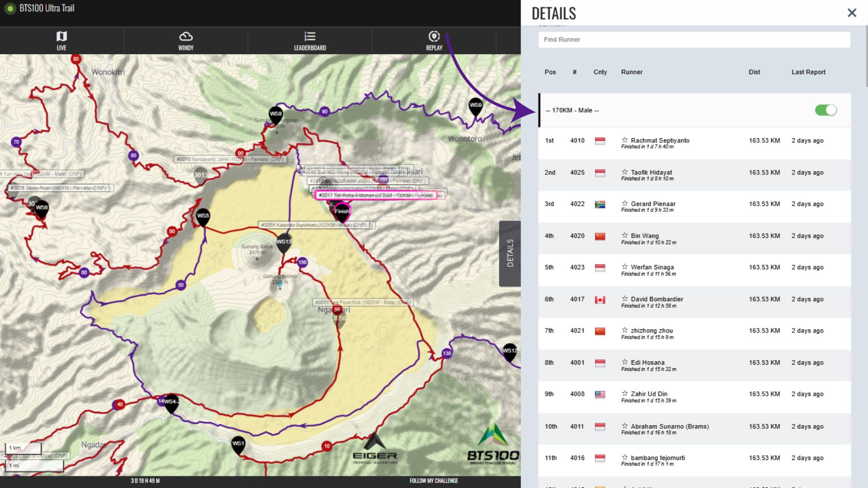
Task: Click the WS8 waypoint marker
Action: (x=275, y=115)
